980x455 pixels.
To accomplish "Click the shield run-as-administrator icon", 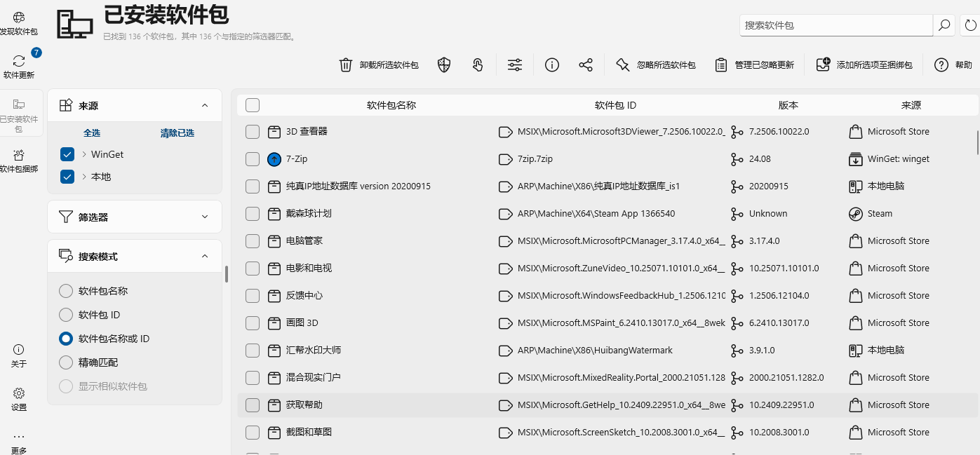I will pyautogui.click(x=443, y=64).
